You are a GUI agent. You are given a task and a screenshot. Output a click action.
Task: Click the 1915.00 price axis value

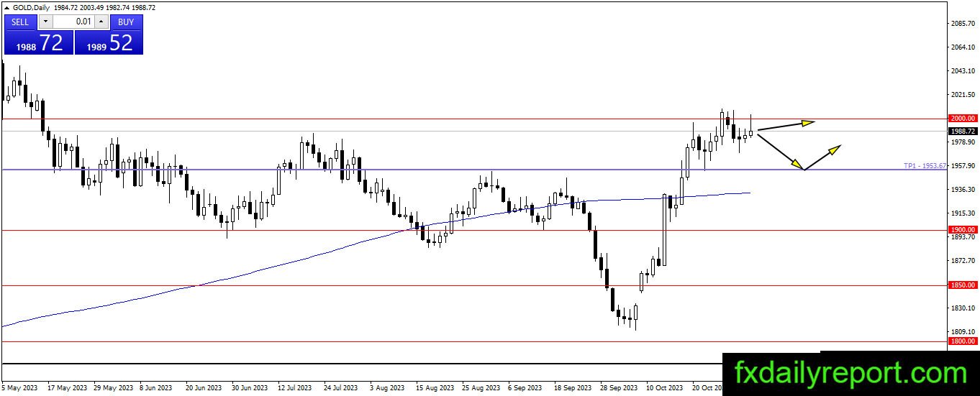(x=962, y=213)
